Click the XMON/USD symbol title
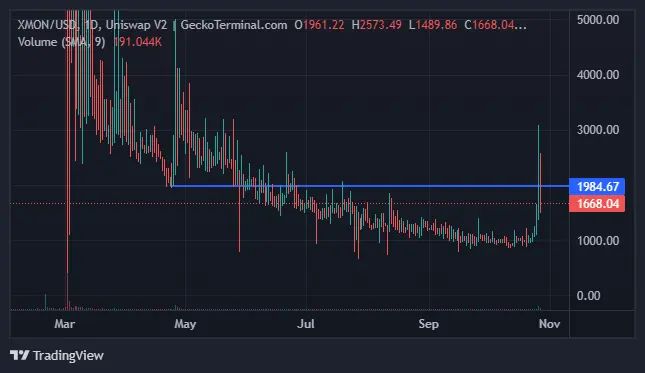The height and width of the screenshot is (373, 645). click(x=47, y=25)
